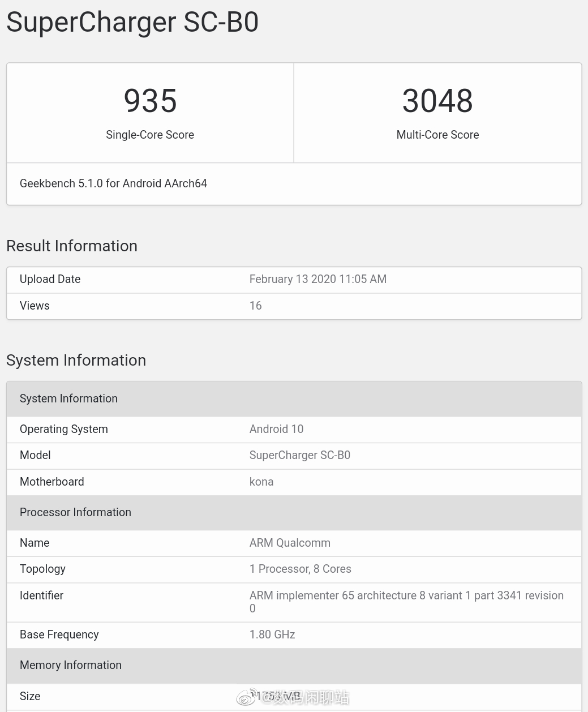Expand the Memory Information section
Screen dimensions: 588x712
coord(70,665)
